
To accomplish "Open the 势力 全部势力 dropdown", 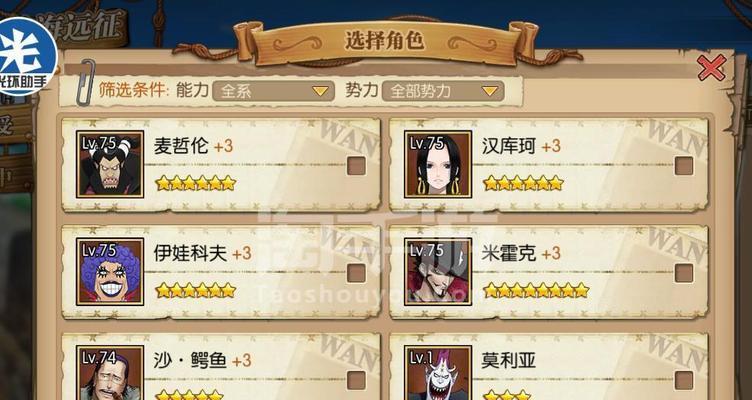I will click(443, 91).
